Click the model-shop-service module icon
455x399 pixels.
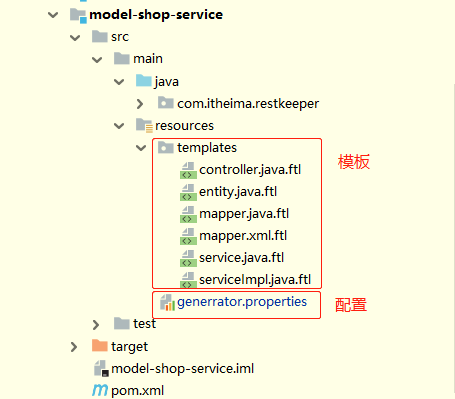coord(78,15)
